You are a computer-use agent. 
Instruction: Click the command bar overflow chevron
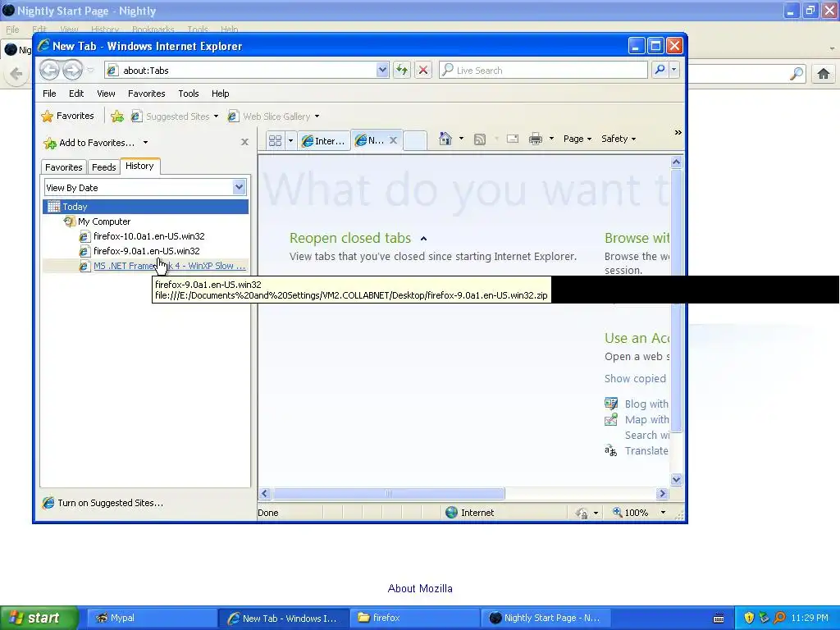[678, 132]
